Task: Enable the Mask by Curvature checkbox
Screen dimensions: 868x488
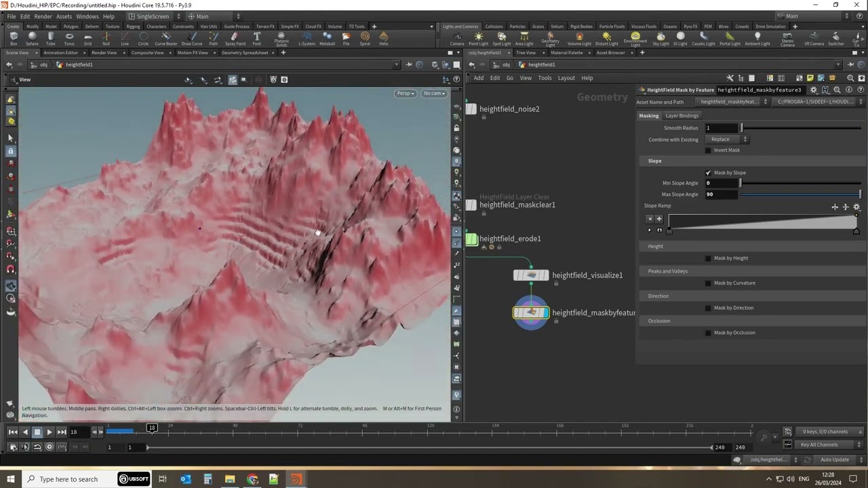Action: (708, 283)
